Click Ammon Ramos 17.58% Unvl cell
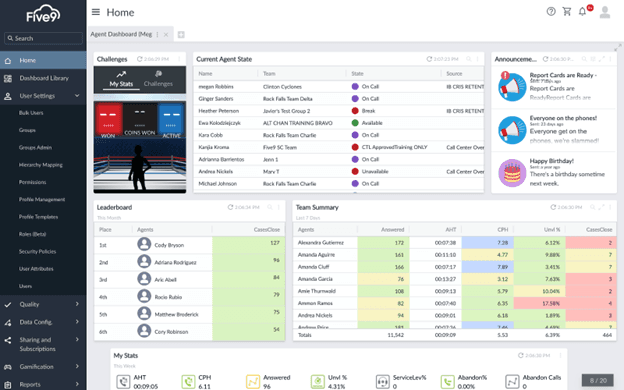The image size is (624, 390). point(540,303)
